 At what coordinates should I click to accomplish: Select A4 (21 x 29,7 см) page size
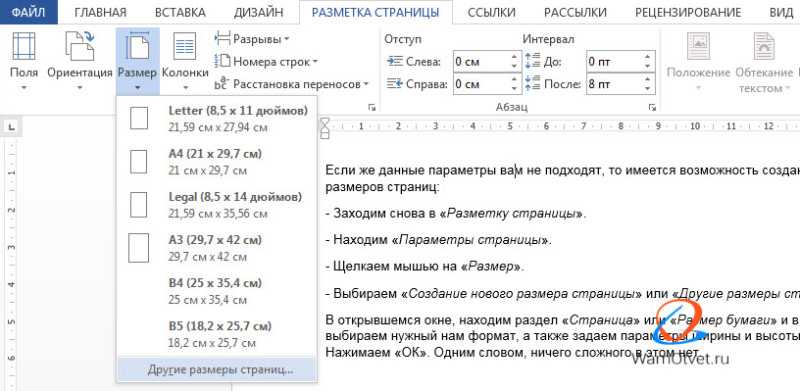coord(217,162)
